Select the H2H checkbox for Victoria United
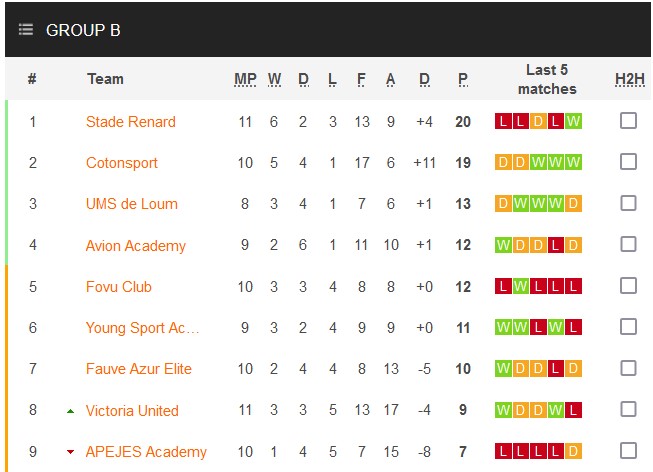Screen dimensions: 653x472 click(x=628, y=410)
